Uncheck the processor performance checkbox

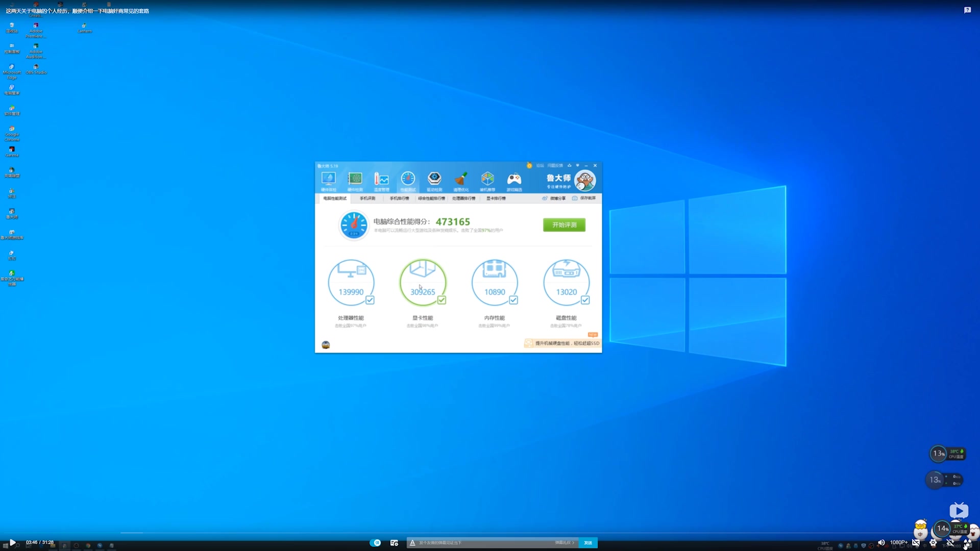click(370, 300)
